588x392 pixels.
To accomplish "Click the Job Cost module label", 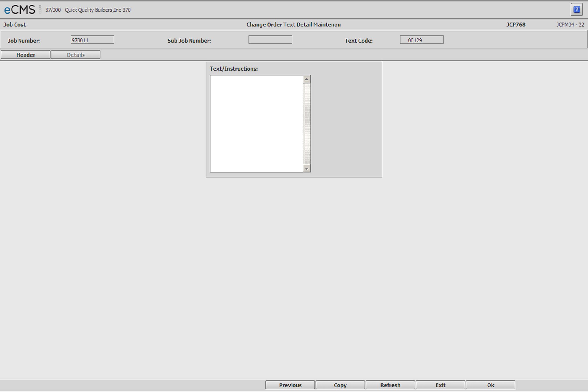I will (15, 25).
